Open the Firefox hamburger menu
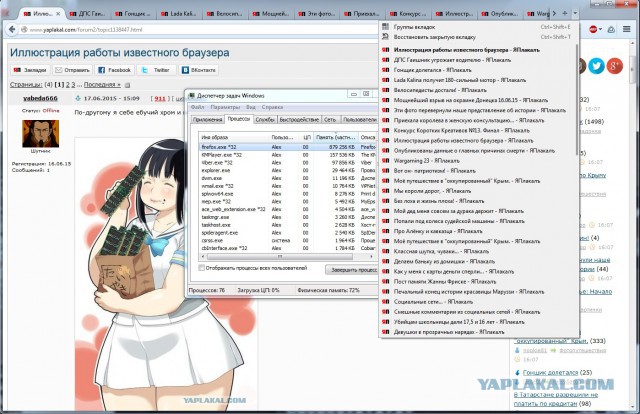Image resolution: width=640 pixels, height=414 pixels. coord(627,29)
